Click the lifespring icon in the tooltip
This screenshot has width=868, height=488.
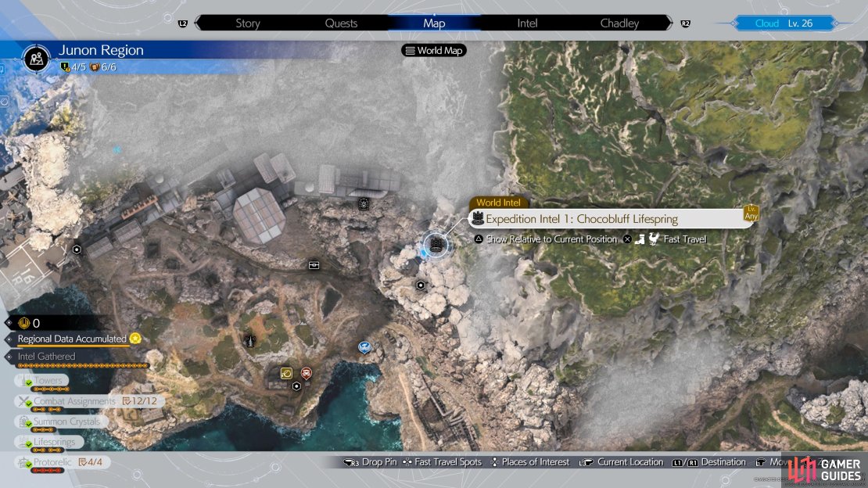click(x=478, y=218)
